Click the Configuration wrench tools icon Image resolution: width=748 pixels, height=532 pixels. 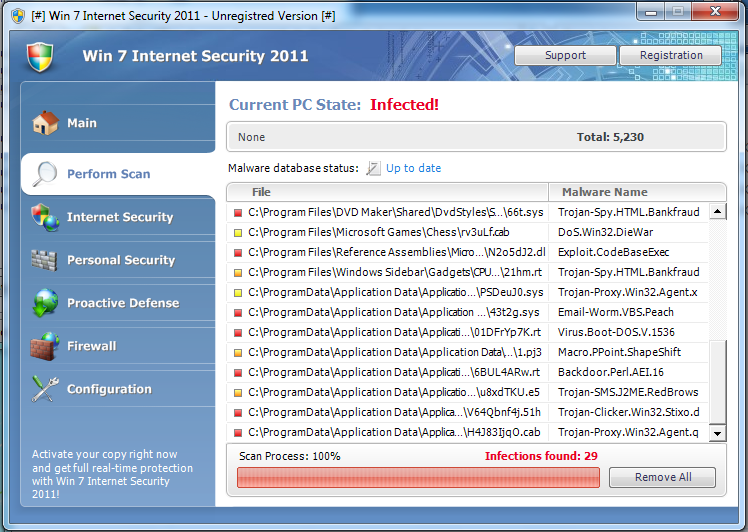point(45,389)
